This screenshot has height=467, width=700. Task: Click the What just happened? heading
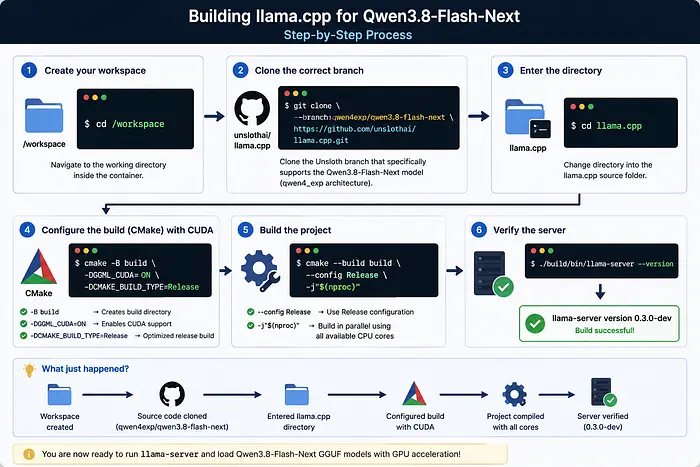pyautogui.click(x=85, y=369)
